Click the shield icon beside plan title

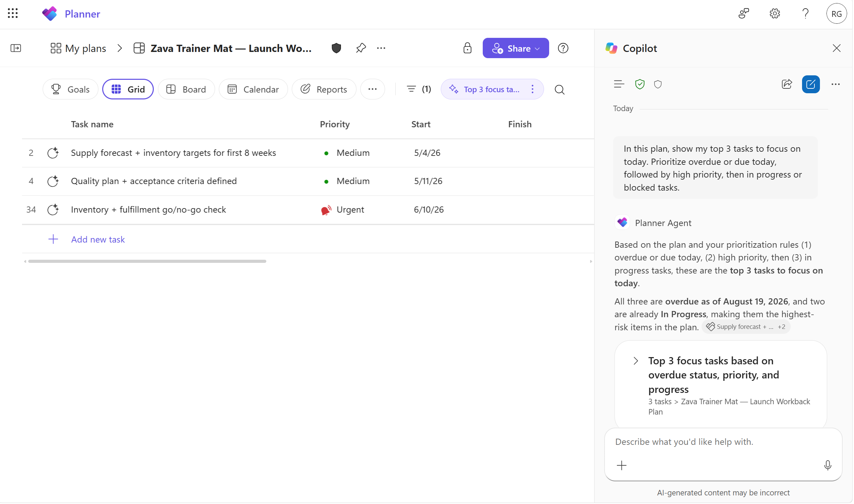[336, 48]
